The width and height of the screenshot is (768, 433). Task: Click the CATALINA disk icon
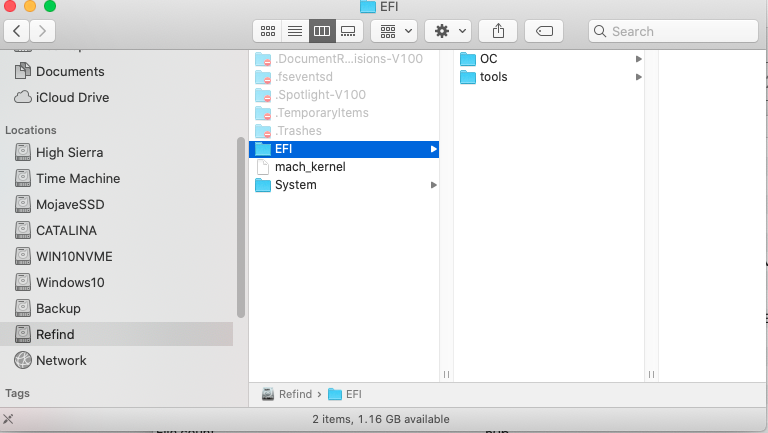[23, 230]
